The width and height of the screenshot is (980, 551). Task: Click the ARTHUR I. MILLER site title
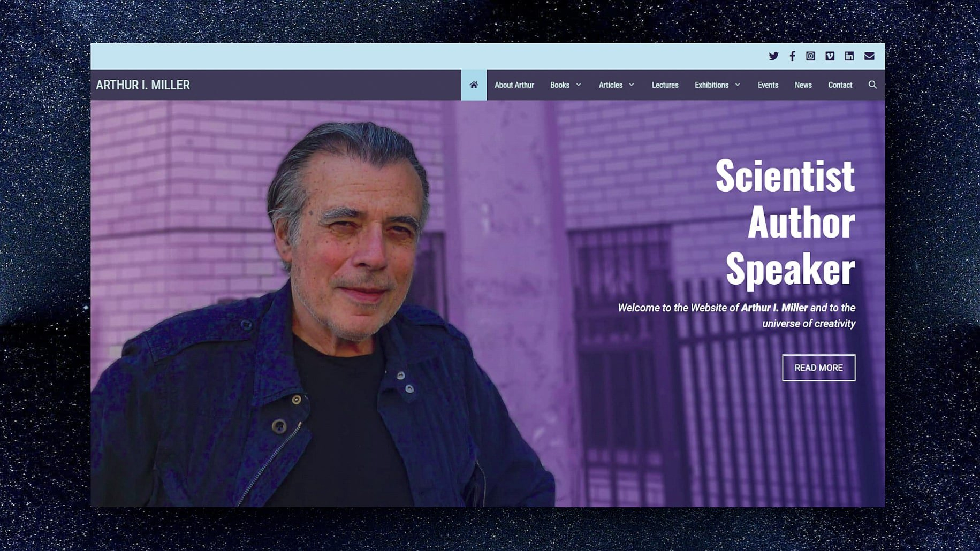143,85
